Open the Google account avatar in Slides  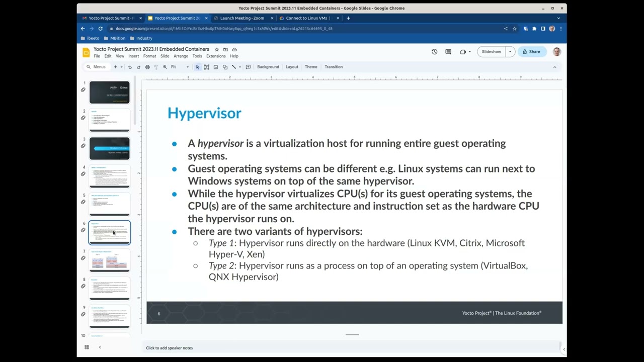click(556, 52)
